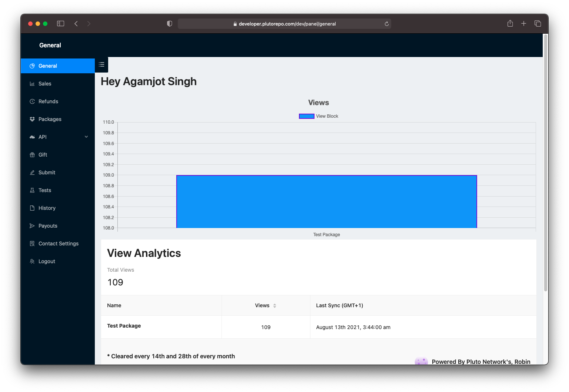Viewport: 569px width, 392px height.
Task: Reload the current page
Action: 386,24
